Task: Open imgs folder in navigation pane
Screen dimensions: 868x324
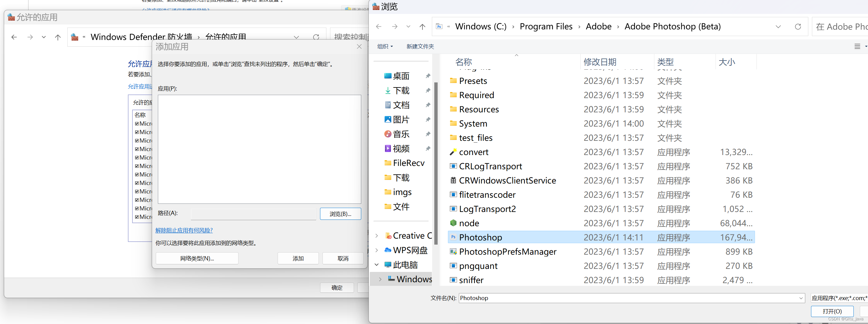Action: [x=398, y=192]
